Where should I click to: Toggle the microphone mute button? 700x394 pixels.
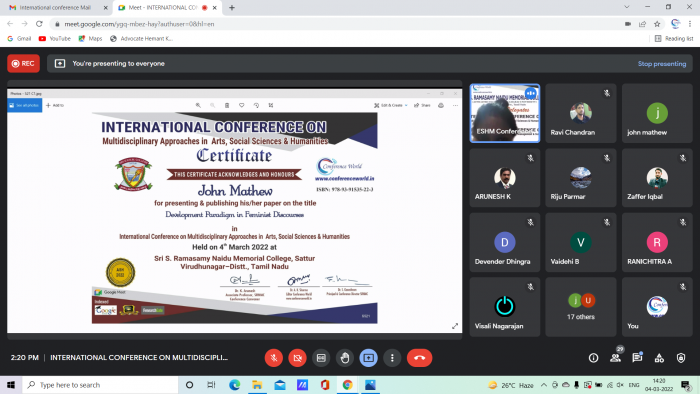click(274, 358)
